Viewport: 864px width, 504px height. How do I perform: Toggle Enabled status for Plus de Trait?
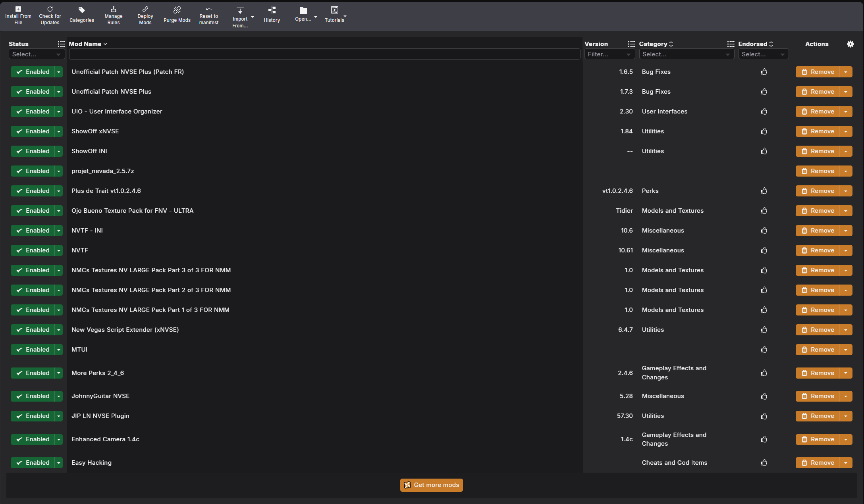click(x=33, y=191)
